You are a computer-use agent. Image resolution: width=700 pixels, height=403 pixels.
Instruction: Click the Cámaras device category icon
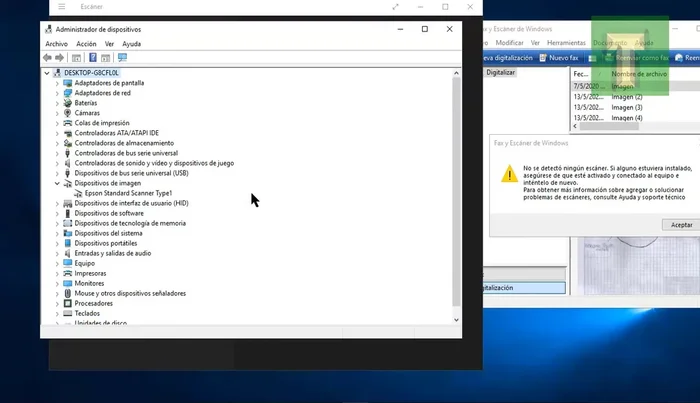pyautogui.click(x=67, y=113)
